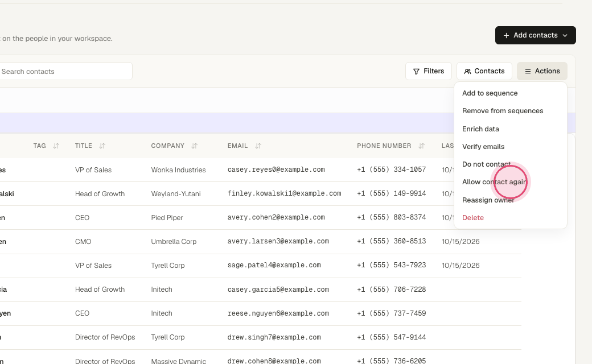The width and height of the screenshot is (592, 364).
Task: Focus the Search contacts field
Action: point(64,71)
